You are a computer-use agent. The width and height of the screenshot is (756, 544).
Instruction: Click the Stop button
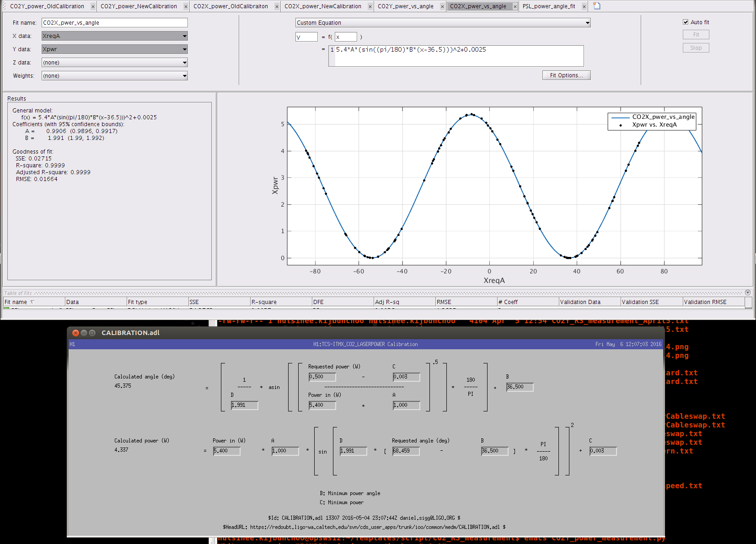point(696,48)
